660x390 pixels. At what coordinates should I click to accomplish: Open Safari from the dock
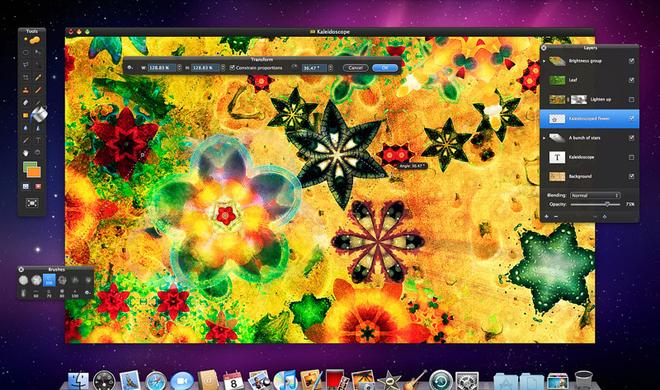tap(156, 381)
